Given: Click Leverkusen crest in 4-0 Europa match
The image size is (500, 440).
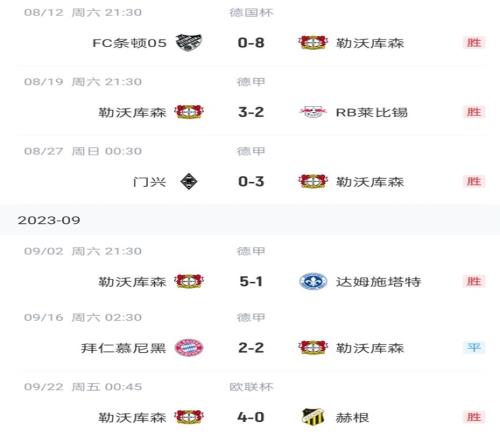Looking at the screenshot, I should 189,417.
